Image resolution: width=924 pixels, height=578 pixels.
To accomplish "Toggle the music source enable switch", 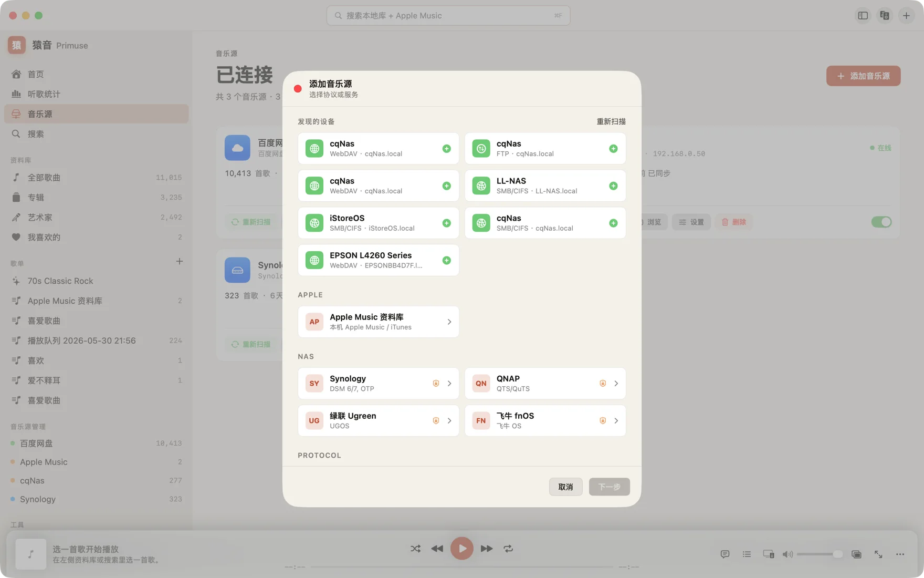I will click(881, 222).
